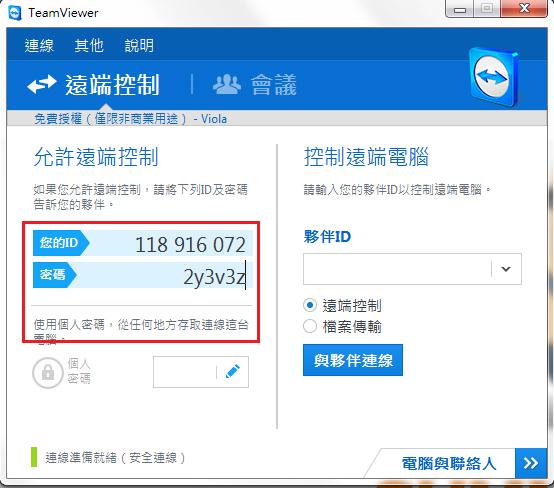Click the TeamViewer title bar app icon
The width and height of the screenshot is (554, 488).
(x=15, y=13)
